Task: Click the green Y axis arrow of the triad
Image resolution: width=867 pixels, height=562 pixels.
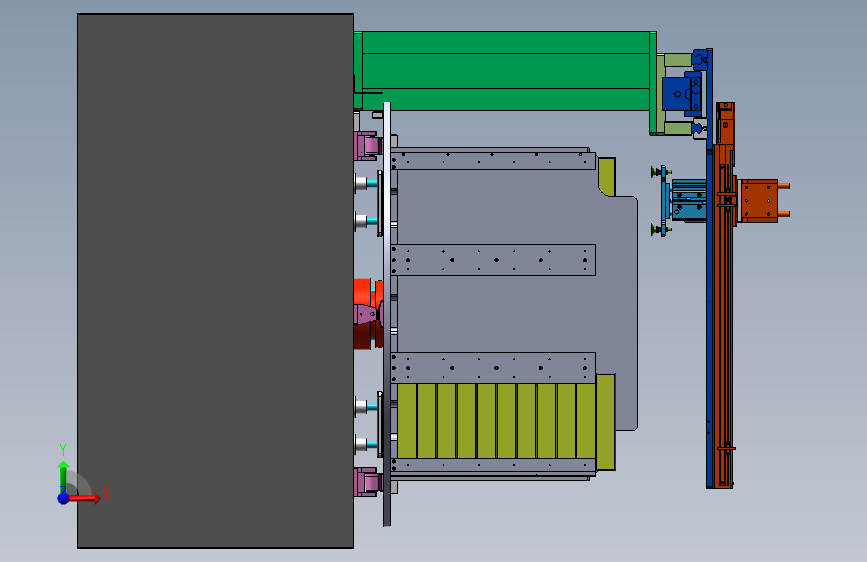Action: (64, 477)
